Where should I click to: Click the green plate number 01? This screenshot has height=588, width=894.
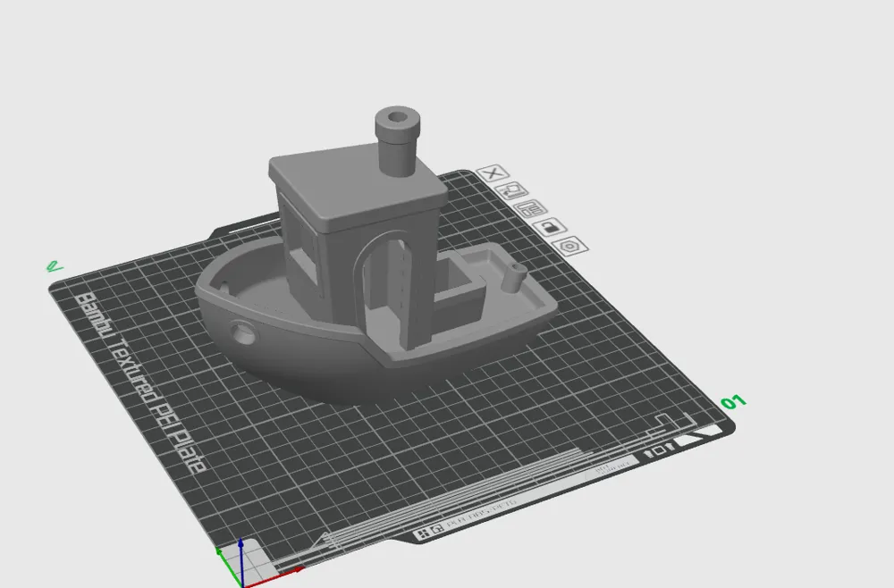tap(735, 404)
